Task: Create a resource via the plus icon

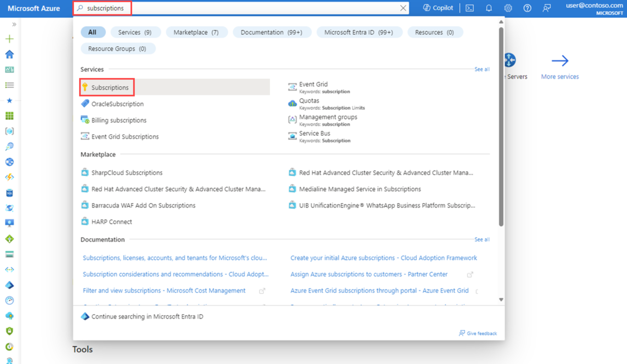Action: [x=9, y=38]
